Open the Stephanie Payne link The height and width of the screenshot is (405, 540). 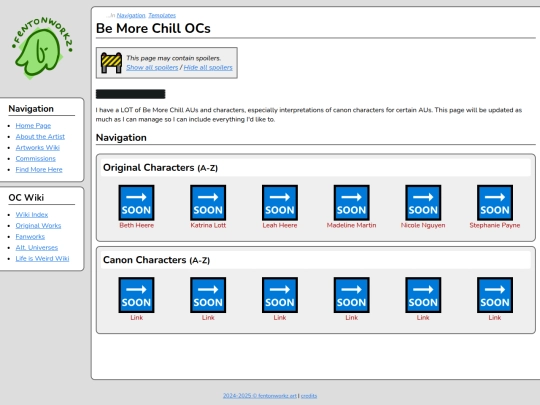pyautogui.click(x=495, y=225)
